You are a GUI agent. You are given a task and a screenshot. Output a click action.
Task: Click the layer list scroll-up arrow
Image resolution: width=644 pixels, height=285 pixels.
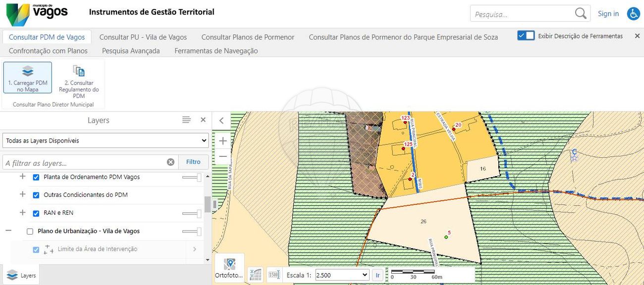(x=207, y=176)
